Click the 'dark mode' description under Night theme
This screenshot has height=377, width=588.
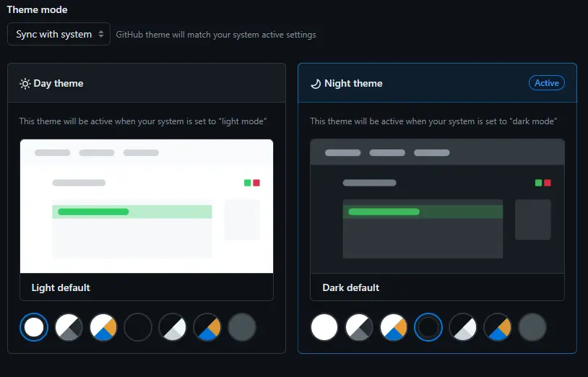coord(433,121)
